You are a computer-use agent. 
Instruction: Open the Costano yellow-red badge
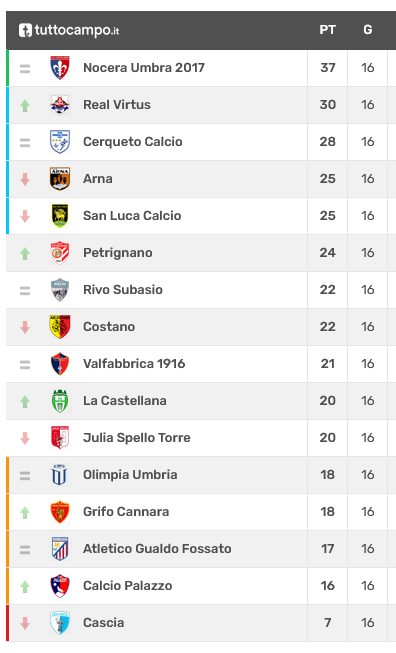pyautogui.click(x=60, y=326)
